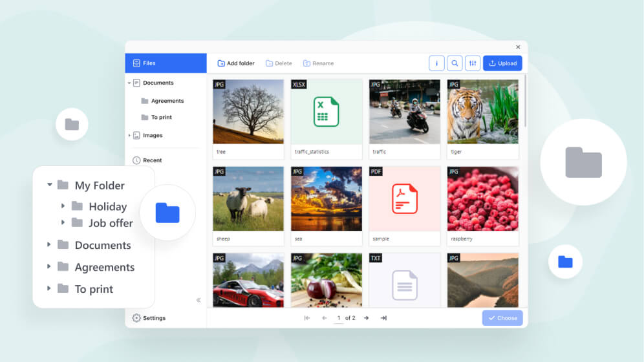
Task: Go to next page using right arrow
Action: pos(366,318)
